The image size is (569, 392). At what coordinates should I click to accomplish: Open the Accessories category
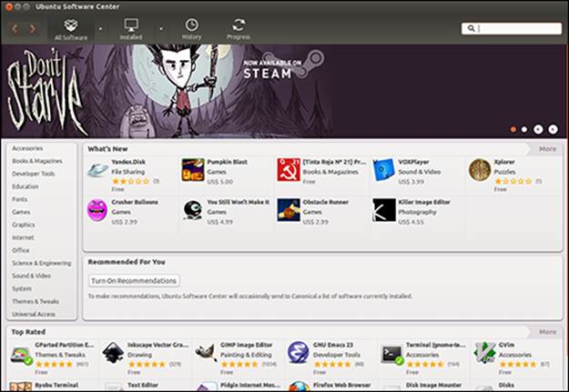pos(27,148)
